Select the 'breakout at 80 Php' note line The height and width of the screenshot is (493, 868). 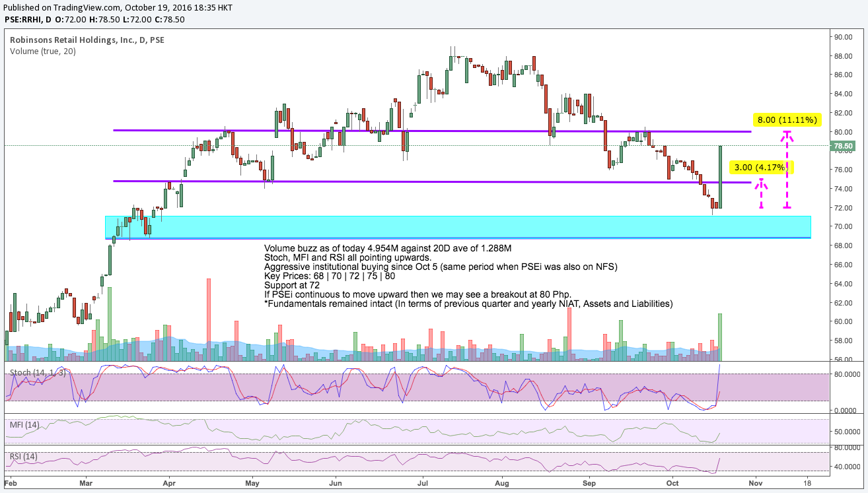click(417, 294)
